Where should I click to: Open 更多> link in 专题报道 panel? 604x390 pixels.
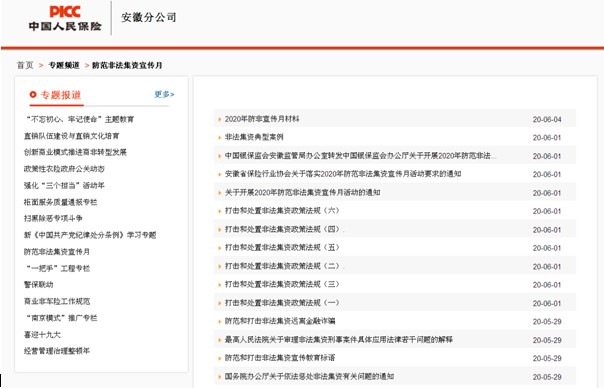pyautogui.click(x=164, y=94)
